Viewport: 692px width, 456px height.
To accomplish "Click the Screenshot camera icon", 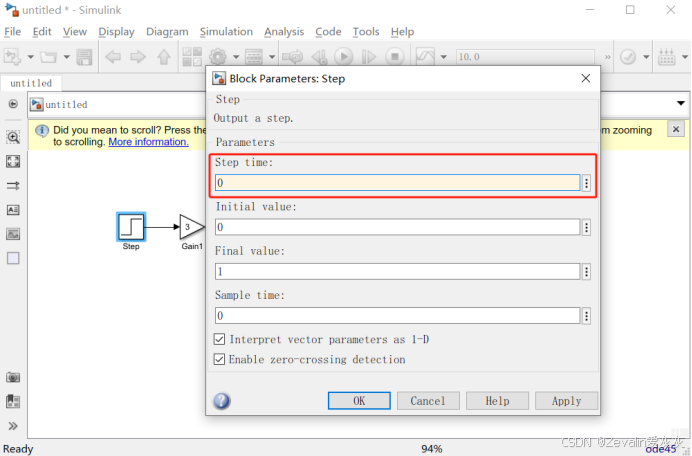I will [13, 377].
